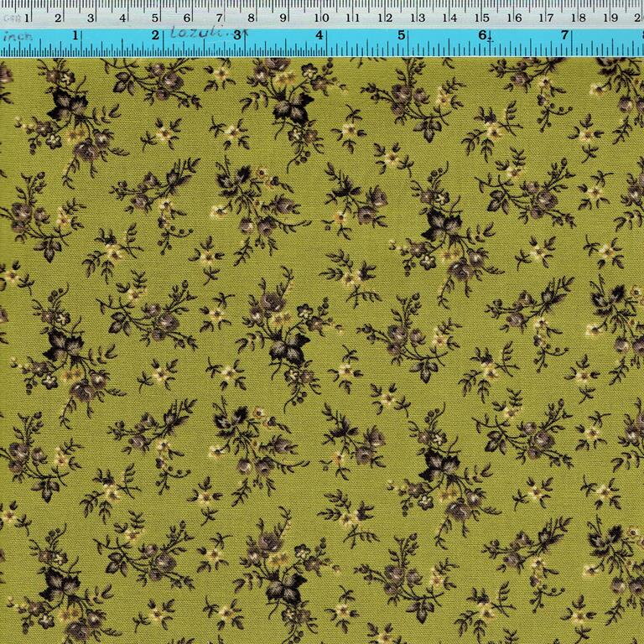Click number 4 on the blue inch ruler
This screenshot has height=644, width=644.
319,35
